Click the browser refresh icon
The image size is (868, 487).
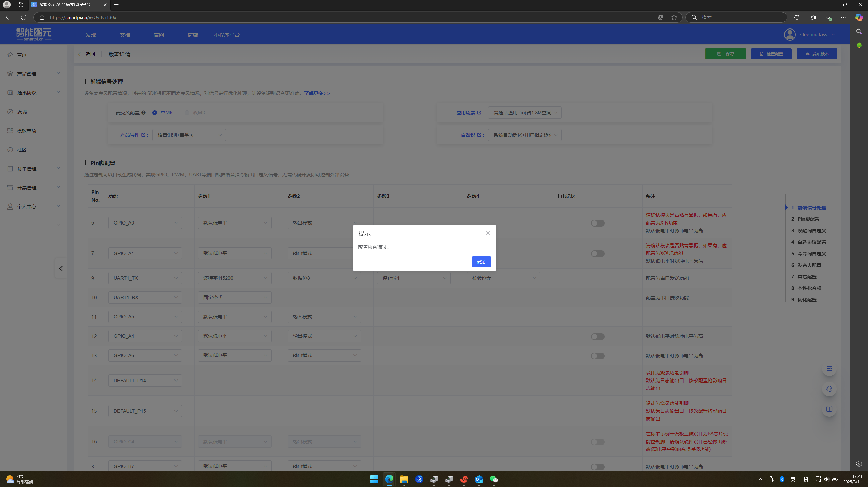tap(23, 17)
